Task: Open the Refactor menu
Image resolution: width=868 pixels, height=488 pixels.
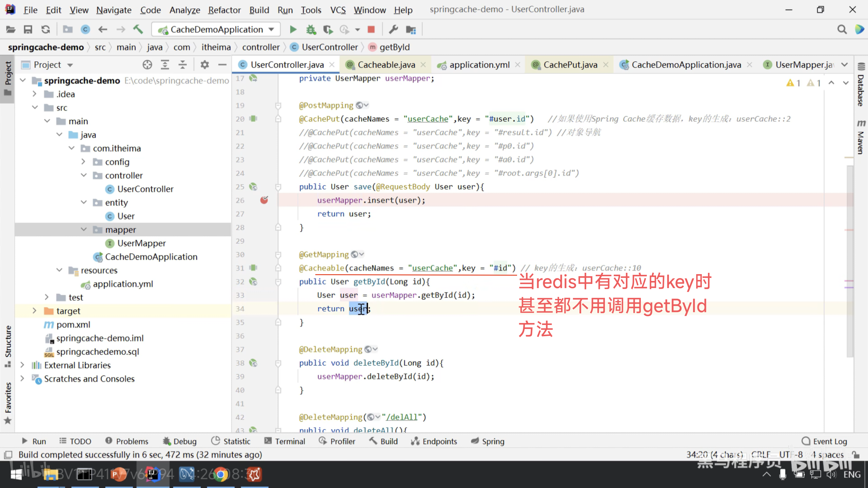Action: pos(224,10)
